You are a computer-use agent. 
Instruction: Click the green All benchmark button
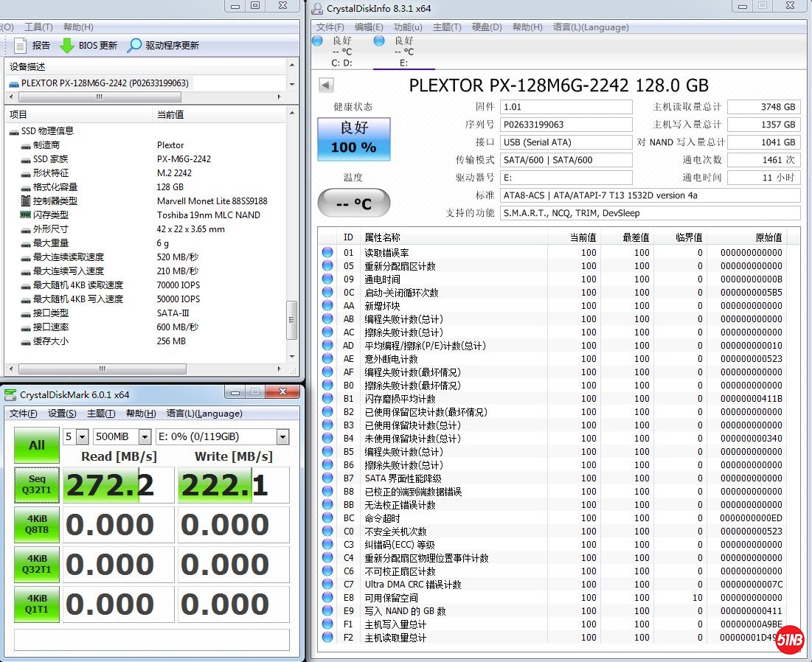pyautogui.click(x=37, y=445)
